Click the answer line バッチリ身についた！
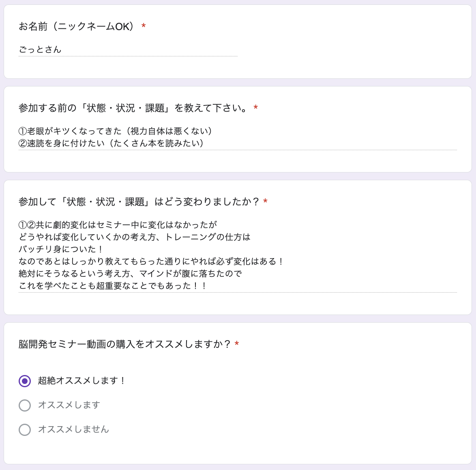 tap(61, 249)
